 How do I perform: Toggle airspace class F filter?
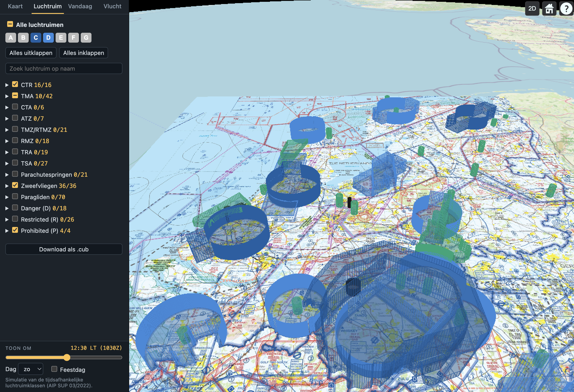[x=73, y=37]
